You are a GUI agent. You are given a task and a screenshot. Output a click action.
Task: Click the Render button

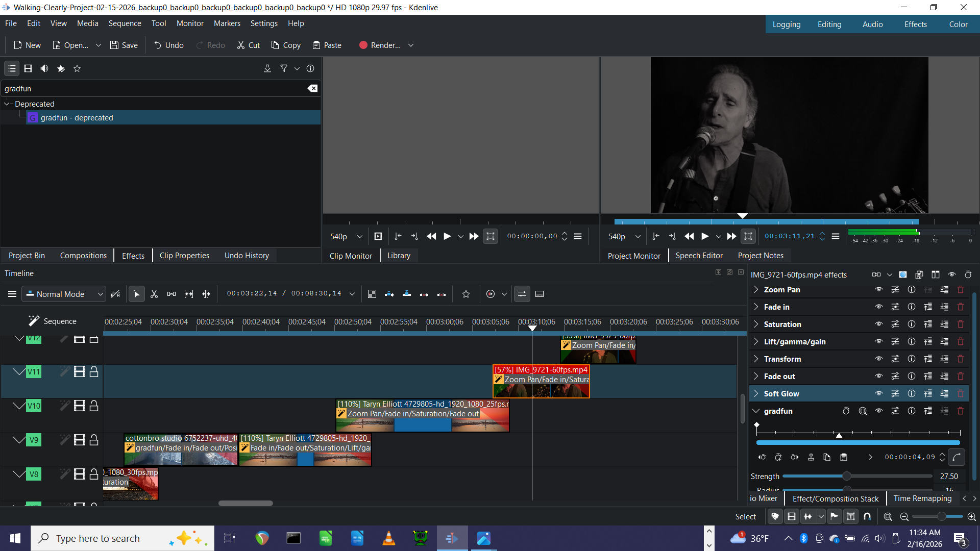380,45
